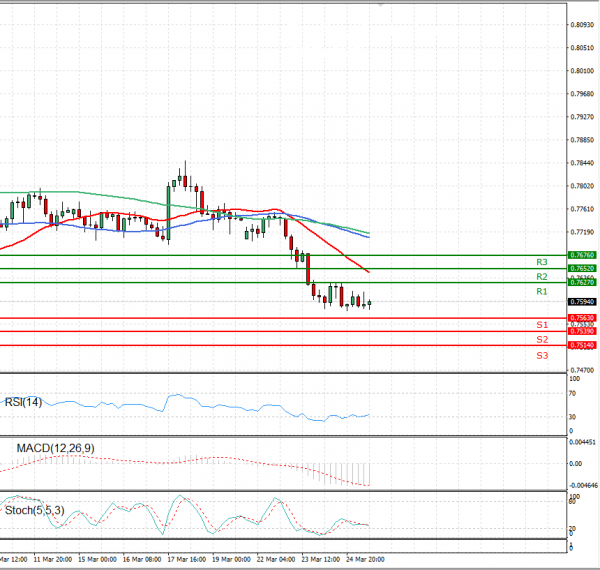Click the S1 support label

tap(542, 325)
